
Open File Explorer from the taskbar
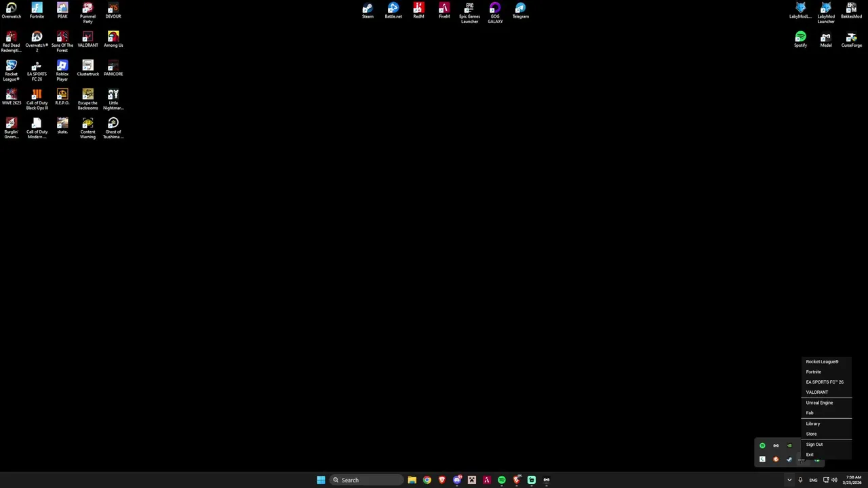(412, 480)
